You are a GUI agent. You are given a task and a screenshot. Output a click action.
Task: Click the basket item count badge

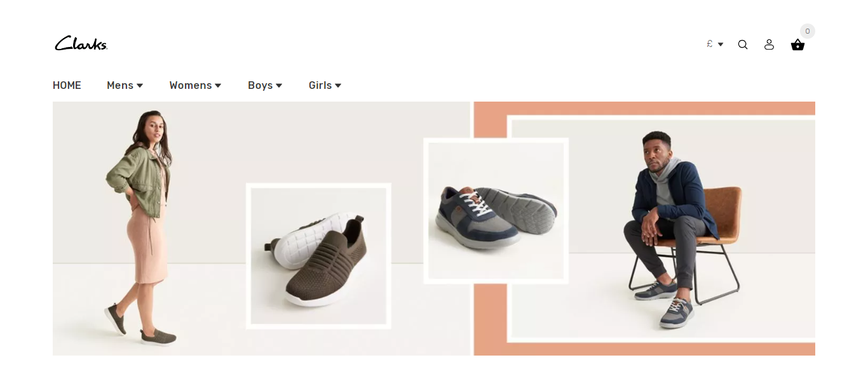coord(808,31)
